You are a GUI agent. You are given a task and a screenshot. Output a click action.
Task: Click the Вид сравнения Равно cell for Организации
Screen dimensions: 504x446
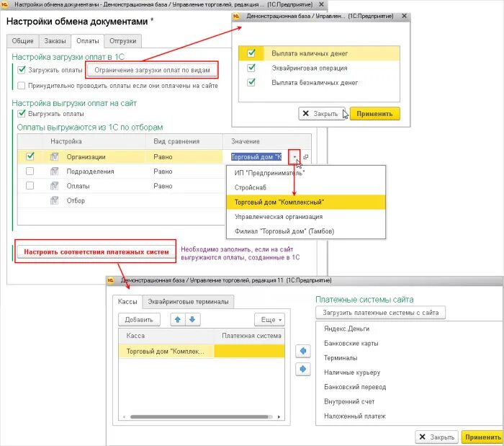184,157
